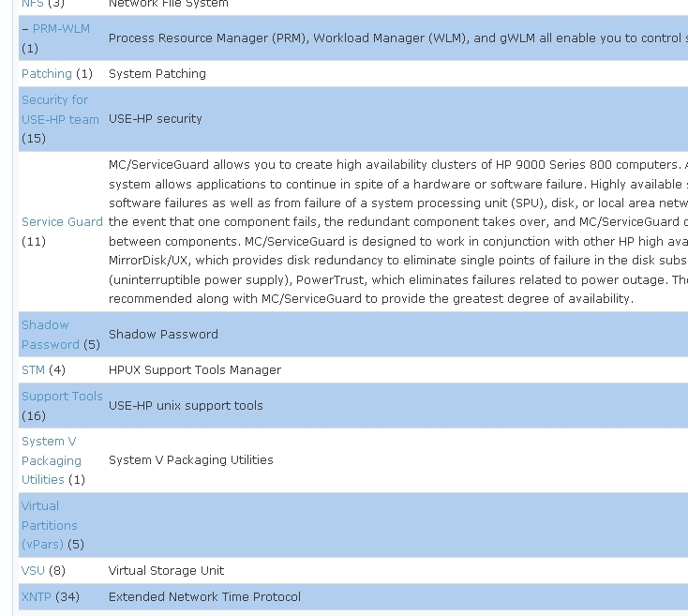This screenshot has width=688, height=616.
Task: Collapse the PRM-WLM category with the dash toggle
Action: pos(25,29)
